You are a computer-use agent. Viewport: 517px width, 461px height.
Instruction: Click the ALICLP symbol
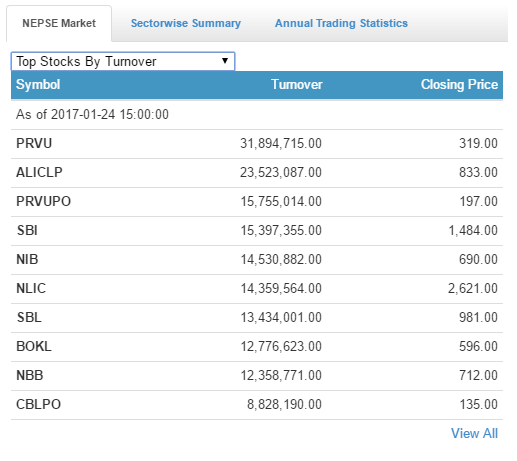coord(39,172)
